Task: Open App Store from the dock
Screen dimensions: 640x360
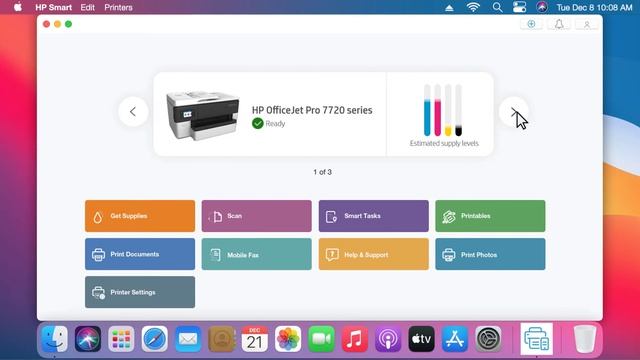Action: [x=455, y=339]
